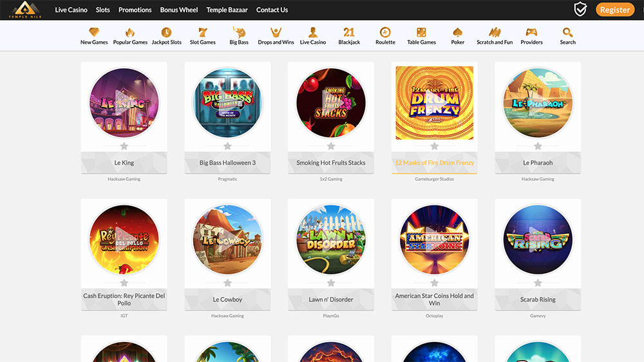The height and width of the screenshot is (362, 644).
Task: Open the Le Cowboy title link
Action: pos(227,300)
